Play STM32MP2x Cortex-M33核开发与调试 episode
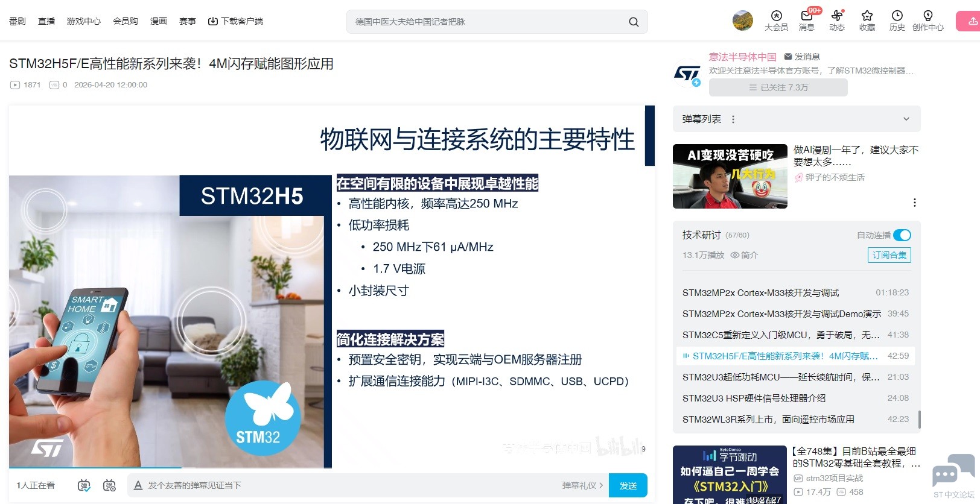Screen dimensions: 980x504 click(x=795, y=293)
